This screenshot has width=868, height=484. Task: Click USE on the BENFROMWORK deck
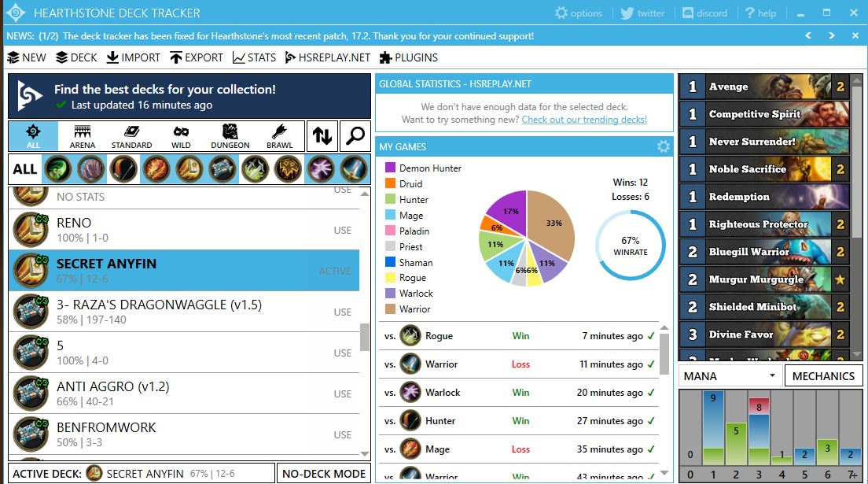click(x=342, y=434)
